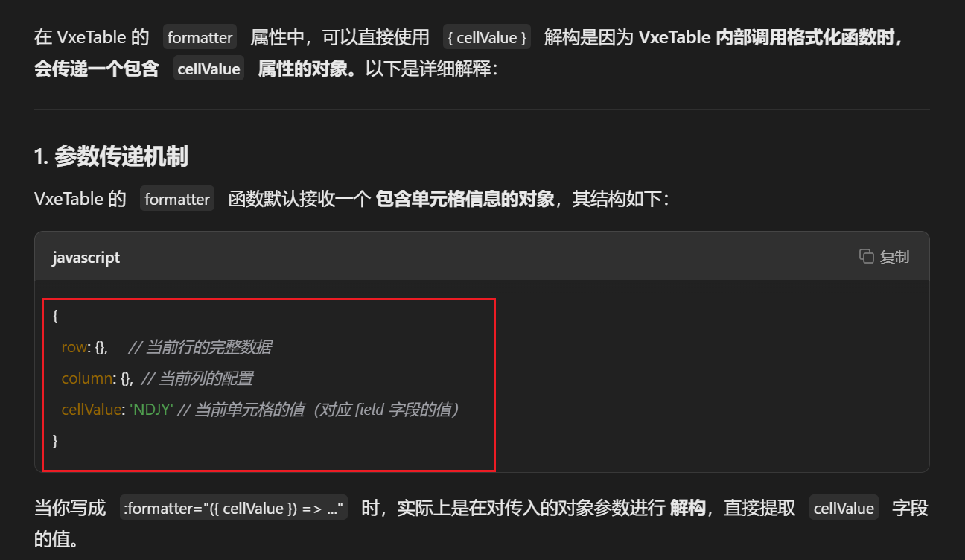Click the { cellValue } inline code chip

pos(487,37)
